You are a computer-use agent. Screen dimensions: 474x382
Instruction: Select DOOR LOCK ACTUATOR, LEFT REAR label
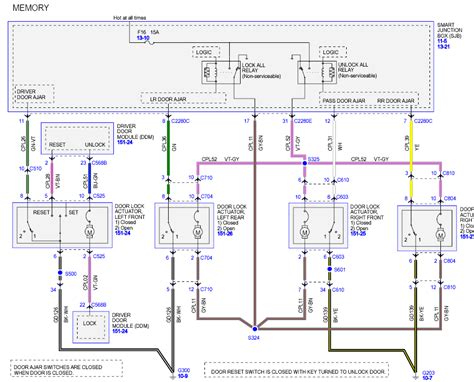232,212
